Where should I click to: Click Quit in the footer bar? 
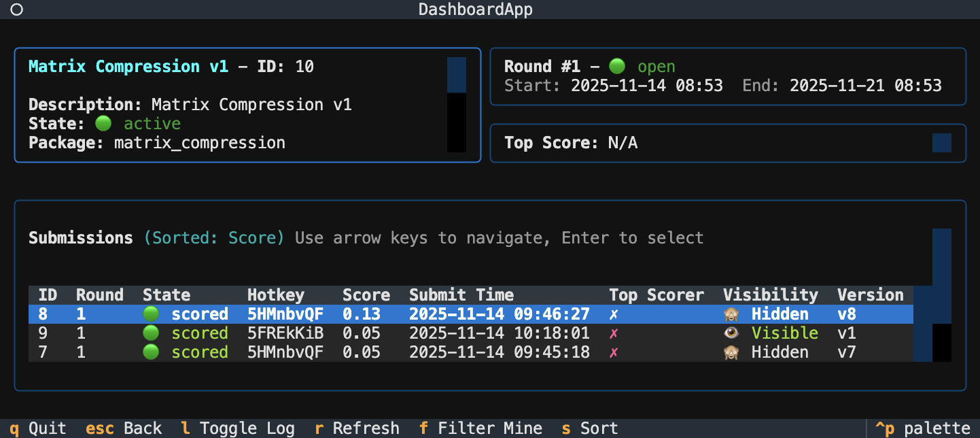coord(37,428)
